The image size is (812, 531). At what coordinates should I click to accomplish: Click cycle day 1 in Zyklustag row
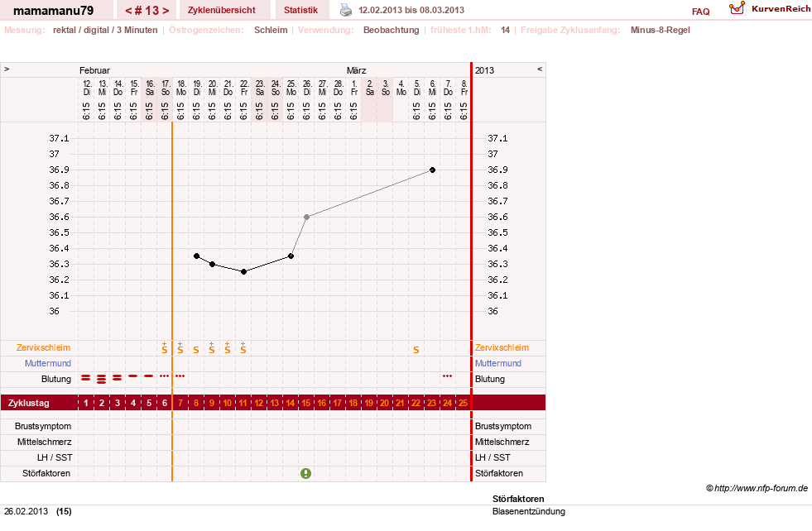(86, 403)
